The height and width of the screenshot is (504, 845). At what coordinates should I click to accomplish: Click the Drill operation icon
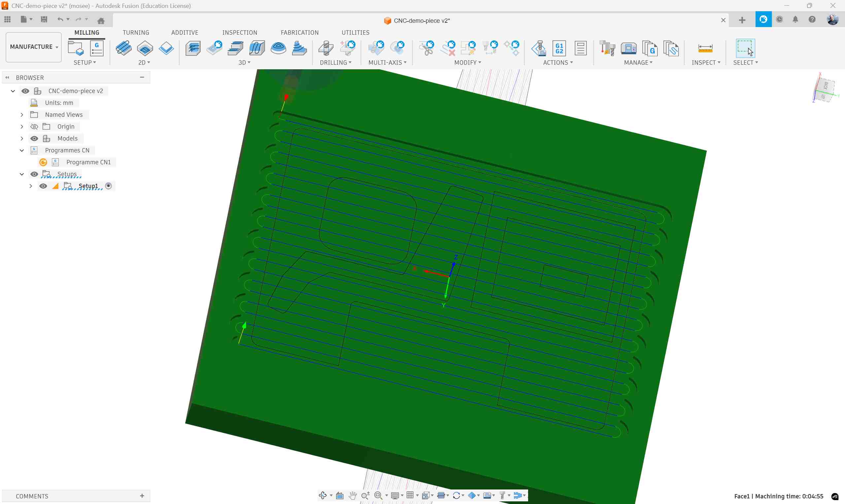(326, 48)
